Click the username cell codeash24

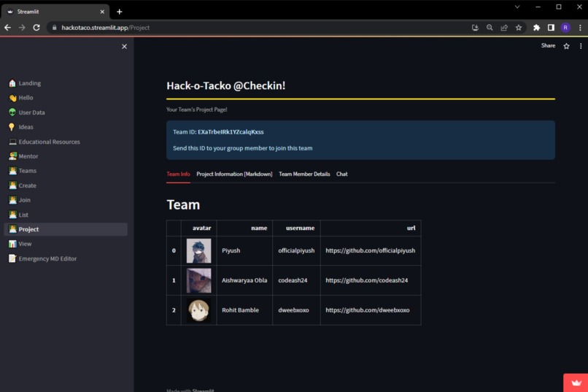coord(296,280)
